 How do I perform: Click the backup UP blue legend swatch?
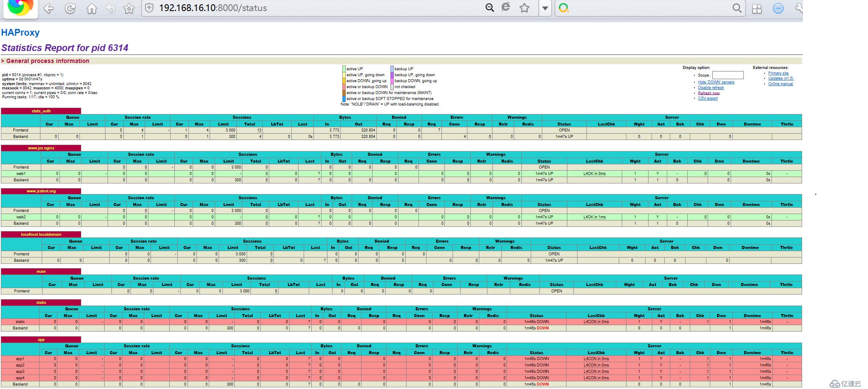(392, 69)
